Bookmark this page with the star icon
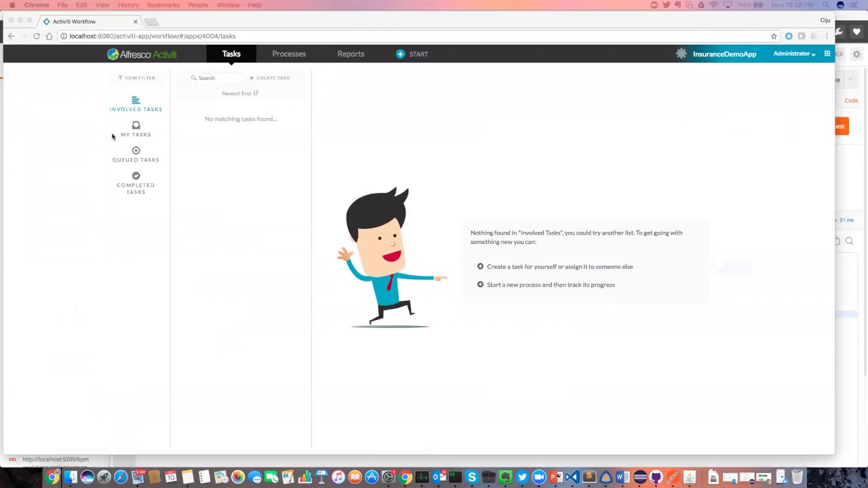 [x=774, y=36]
